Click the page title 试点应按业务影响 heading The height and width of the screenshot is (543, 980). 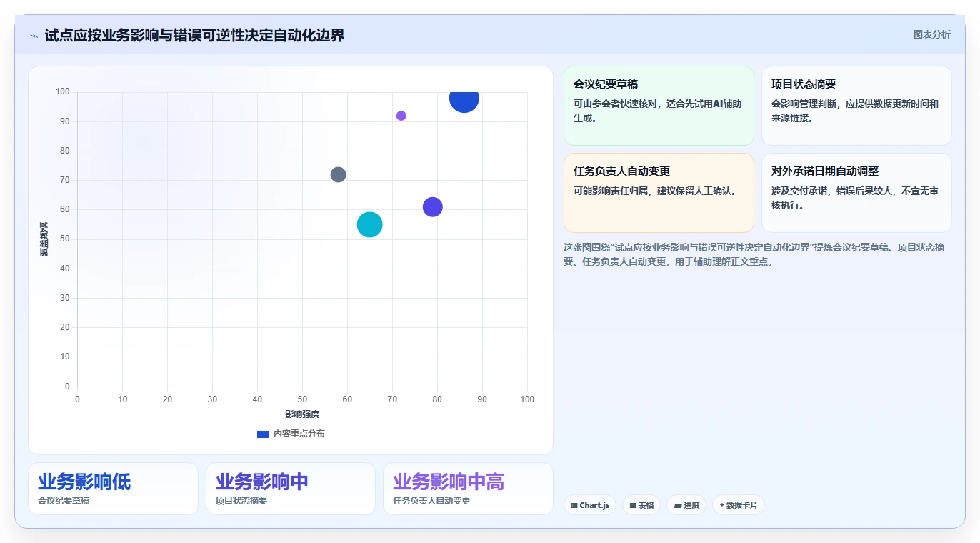click(194, 35)
